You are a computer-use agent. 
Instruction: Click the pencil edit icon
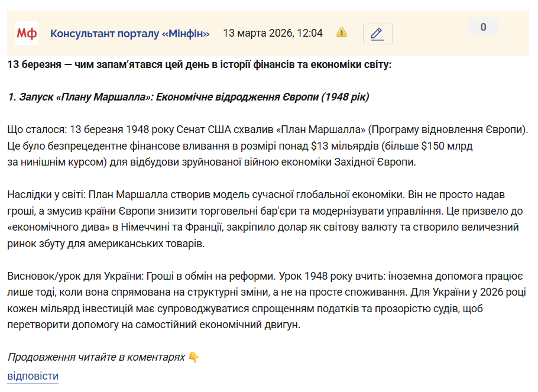click(377, 34)
